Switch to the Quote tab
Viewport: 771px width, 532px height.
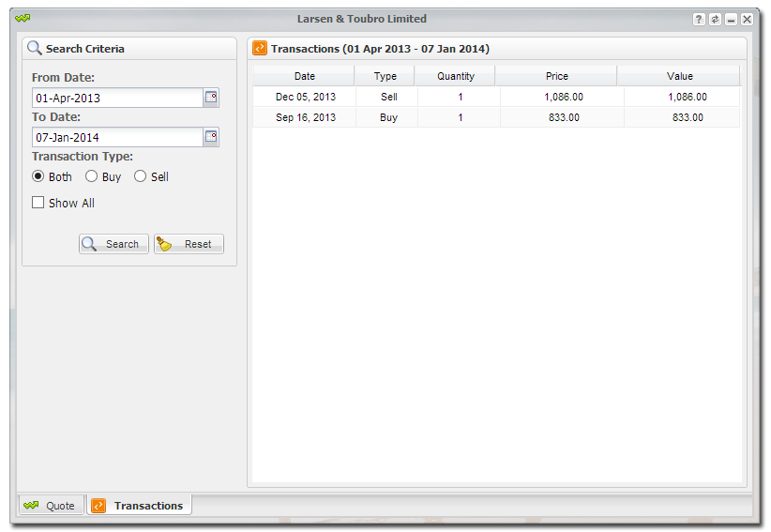[52, 506]
